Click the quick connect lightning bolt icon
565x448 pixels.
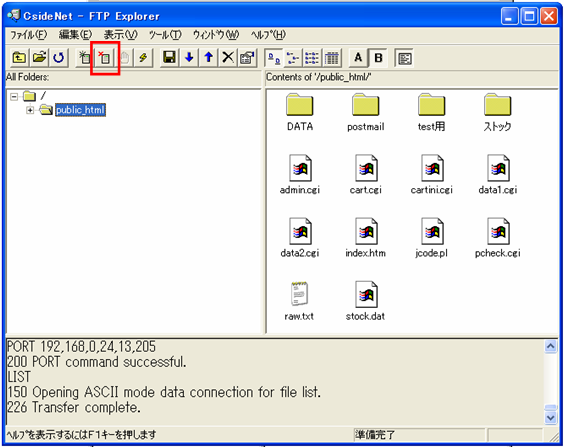tap(143, 58)
